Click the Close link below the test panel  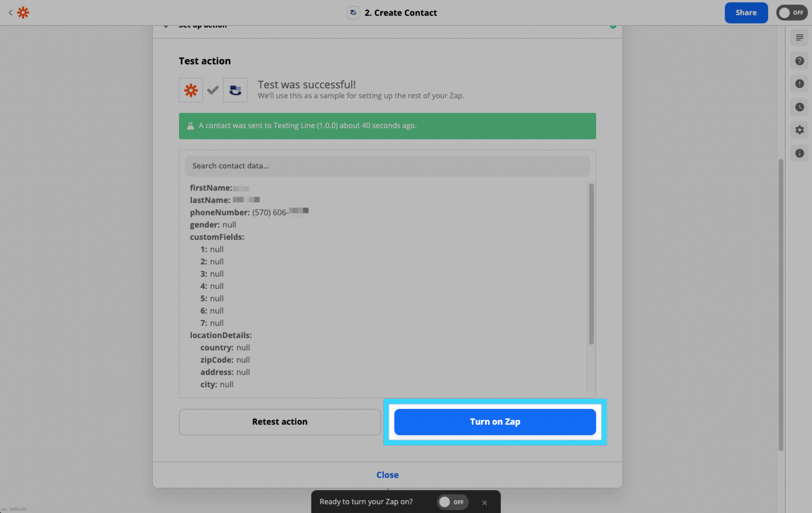point(387,475)
